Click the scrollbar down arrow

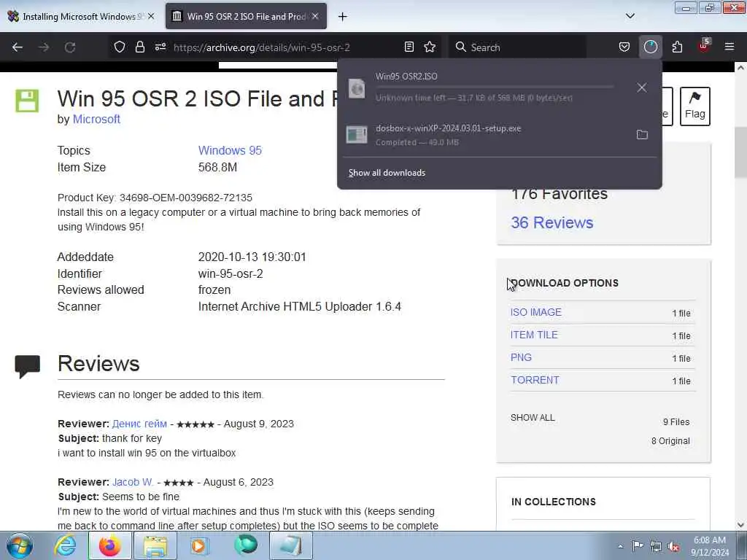[740, 525]
